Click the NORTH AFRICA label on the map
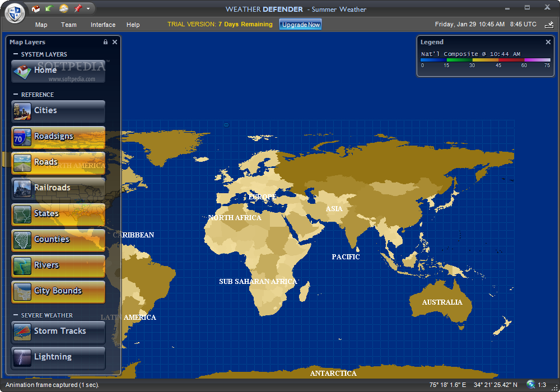Viewport: 560px width, 392px height. (x=235, y=217)
